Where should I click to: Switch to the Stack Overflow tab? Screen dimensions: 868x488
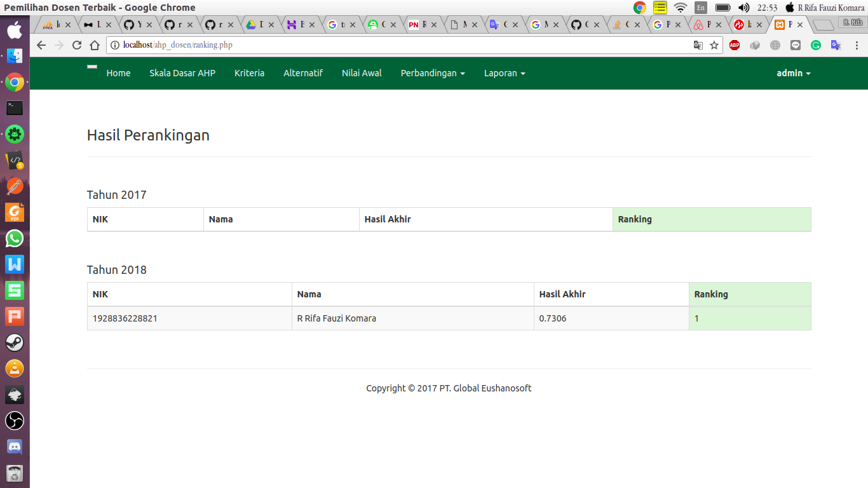tap(626, 25)
